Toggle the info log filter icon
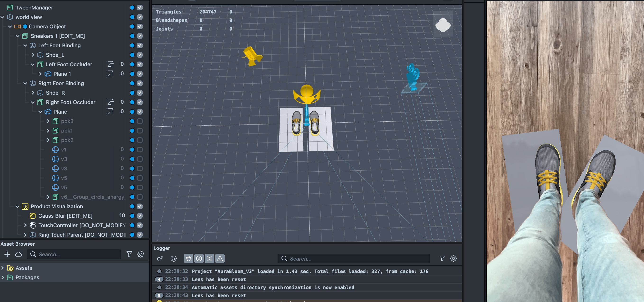The image size is (644, 302). click(x=199, y=258)
